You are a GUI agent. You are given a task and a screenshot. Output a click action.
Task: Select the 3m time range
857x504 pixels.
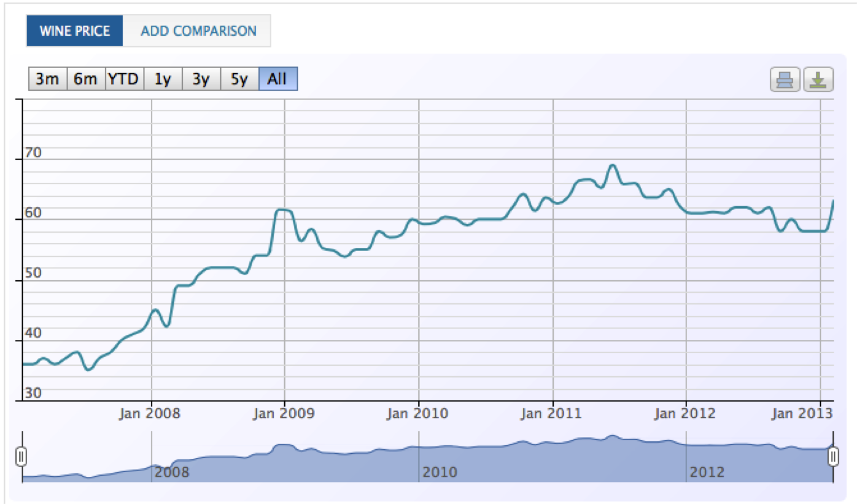coord(47,79)
